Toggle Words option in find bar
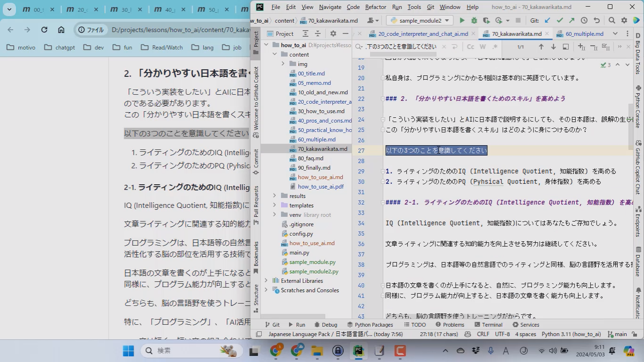 tap(483, 47)
